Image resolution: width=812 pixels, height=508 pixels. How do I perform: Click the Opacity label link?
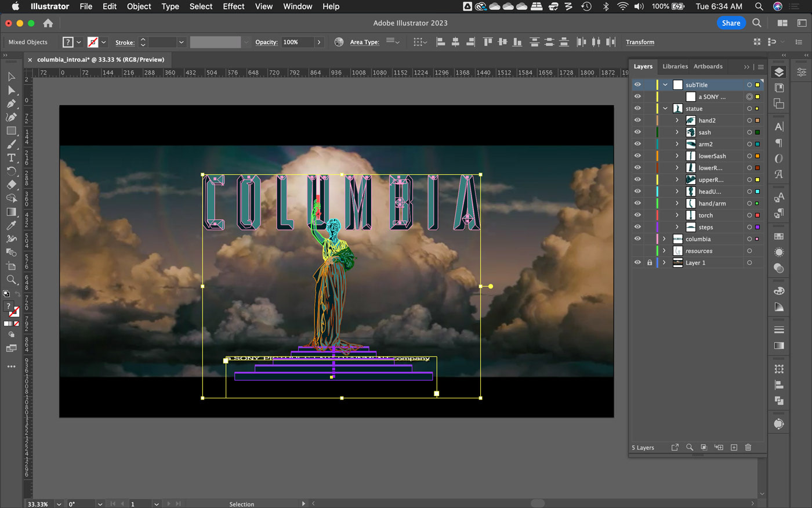click(266, 42)
